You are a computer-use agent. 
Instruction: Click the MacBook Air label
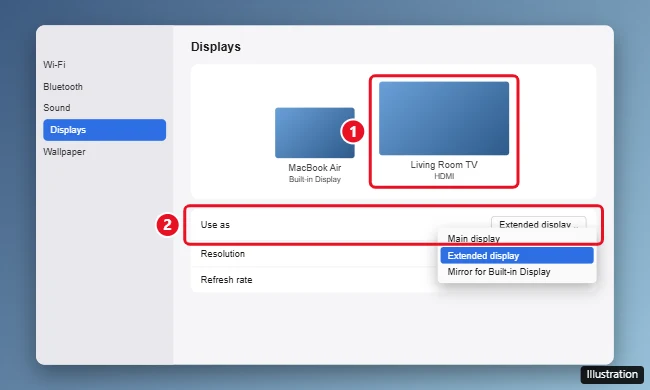(x=315, y=168)
